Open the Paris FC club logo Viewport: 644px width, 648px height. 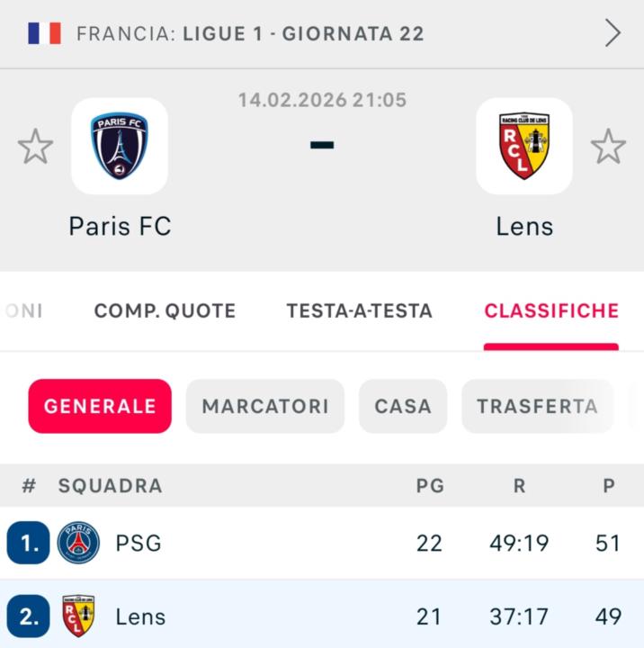pyautogui.click(x=120, y=146)
